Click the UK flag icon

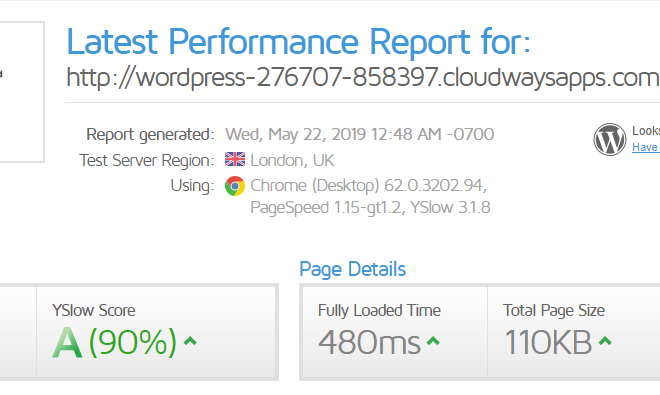pyautogui.click(x=235, y=159)
